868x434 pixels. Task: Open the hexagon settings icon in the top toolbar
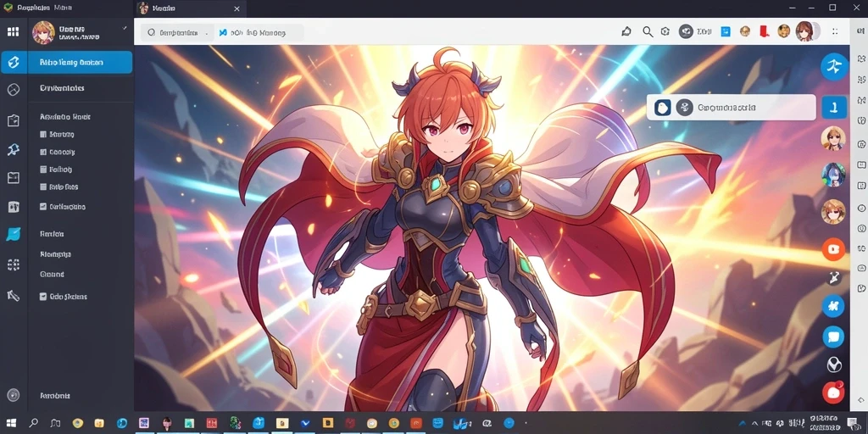[x=666, y=31]
